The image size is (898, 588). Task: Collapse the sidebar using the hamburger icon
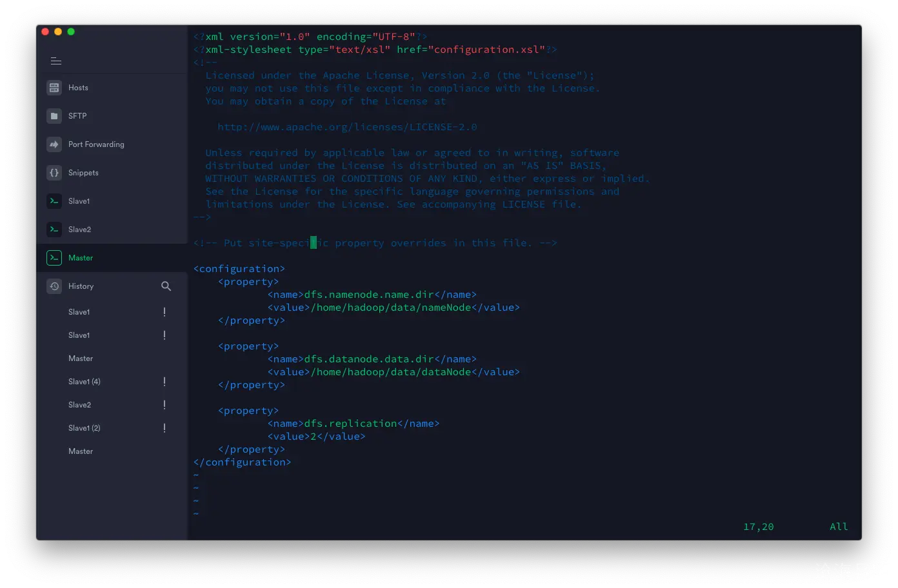coord(56,61)
